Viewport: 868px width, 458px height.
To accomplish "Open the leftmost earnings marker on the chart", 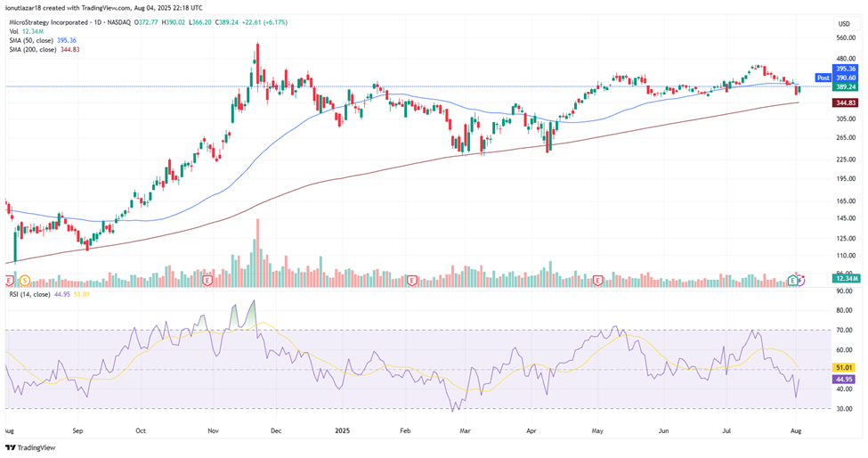I will (x=11, y=281).
